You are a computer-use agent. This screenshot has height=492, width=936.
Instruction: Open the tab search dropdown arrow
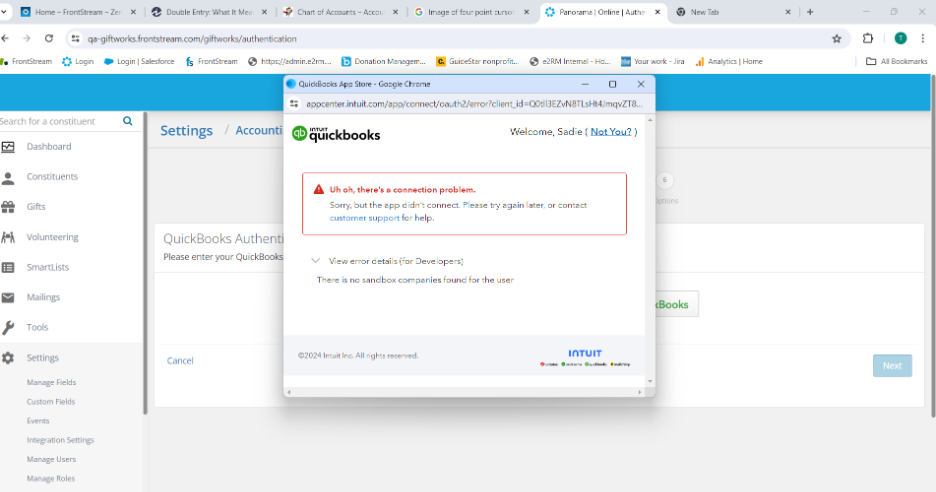tap(4, 12)
